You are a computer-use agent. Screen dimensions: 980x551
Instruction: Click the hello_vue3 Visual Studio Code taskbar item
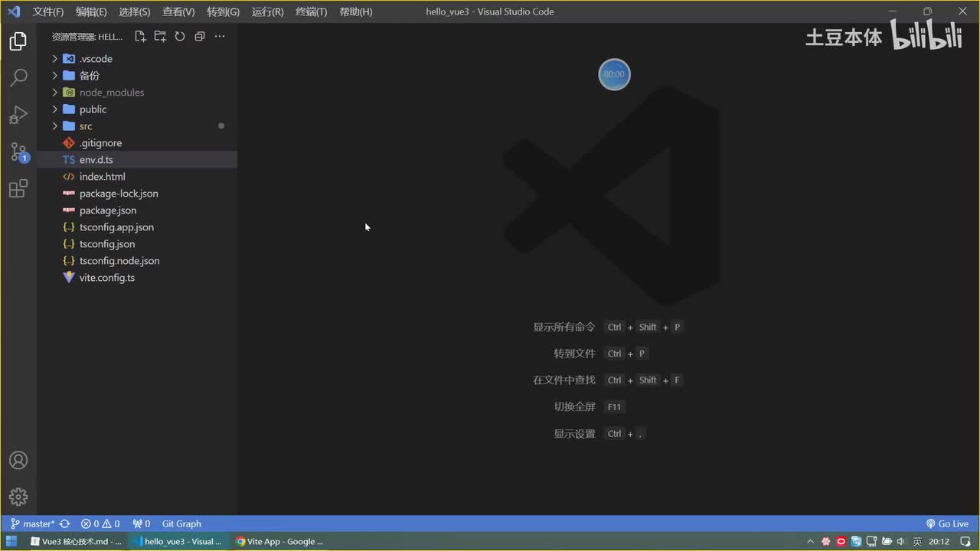pos(178,541)
